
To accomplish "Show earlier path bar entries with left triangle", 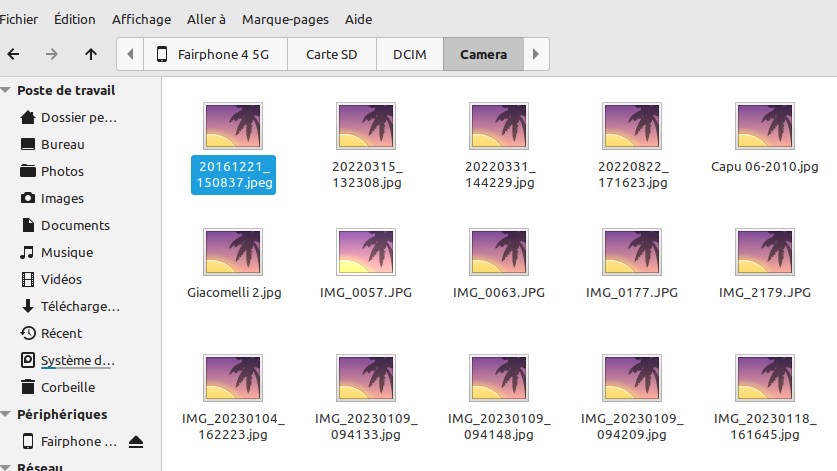I will point(130,54).
